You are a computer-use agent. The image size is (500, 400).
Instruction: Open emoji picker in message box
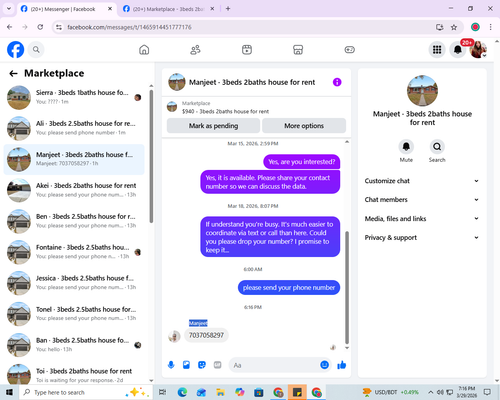point(324,365)
